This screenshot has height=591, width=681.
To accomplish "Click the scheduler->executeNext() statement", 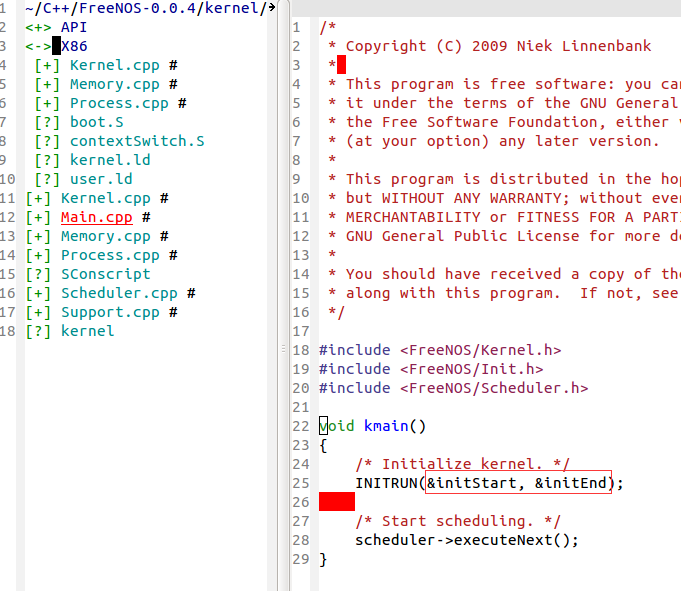I will (467, 541).
